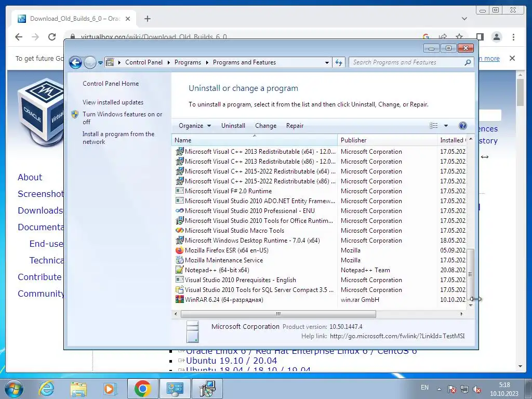
Task: Select the Notepad++ (64-bit x64) icon
Action: point(179,270)
